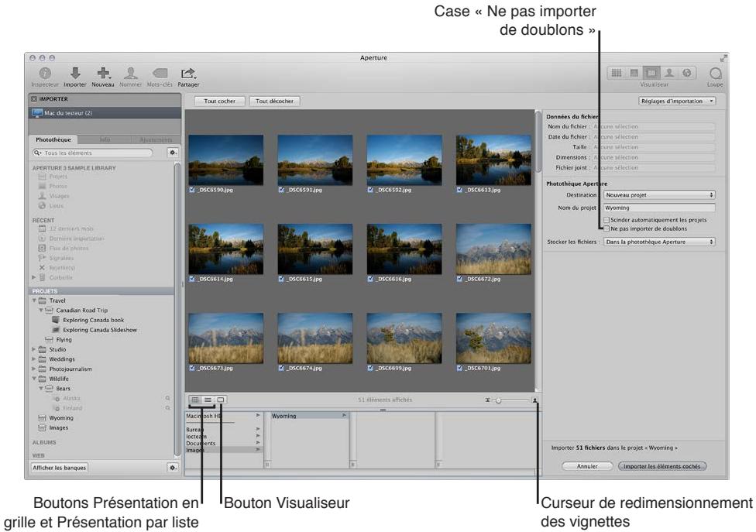Switch to Info tab
Viewport: 756px width, 532px height.
point(105,139)
